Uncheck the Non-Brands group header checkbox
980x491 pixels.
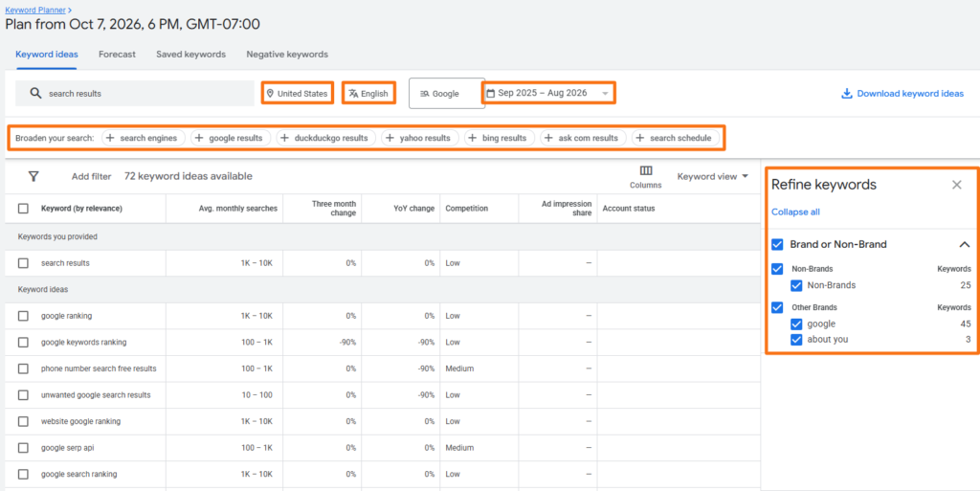pyautogui.click(x=777, y=269)
